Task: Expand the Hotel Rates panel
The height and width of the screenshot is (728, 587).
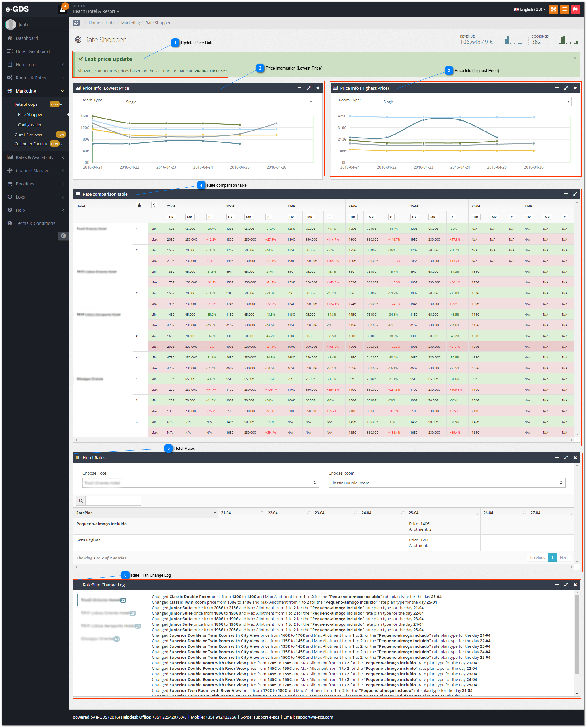Action: 566,457
